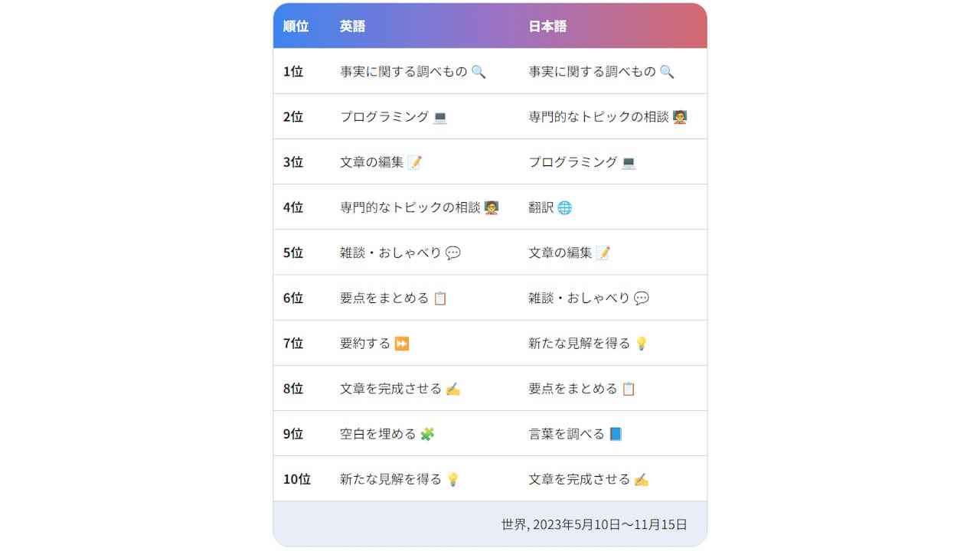Click the speech bubble emoji in the 5位 row
Screen dimensions: 980x551
tap(452, 253)
